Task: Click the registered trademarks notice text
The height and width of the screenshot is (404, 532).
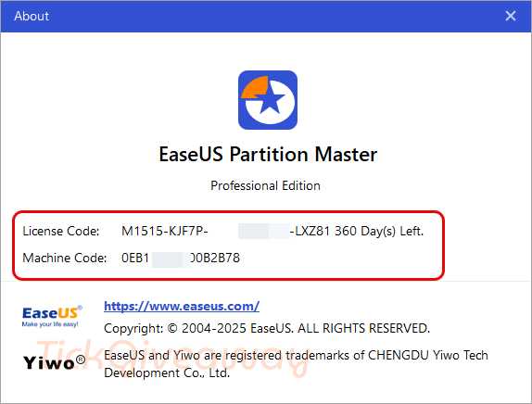Action: [296, 364]
